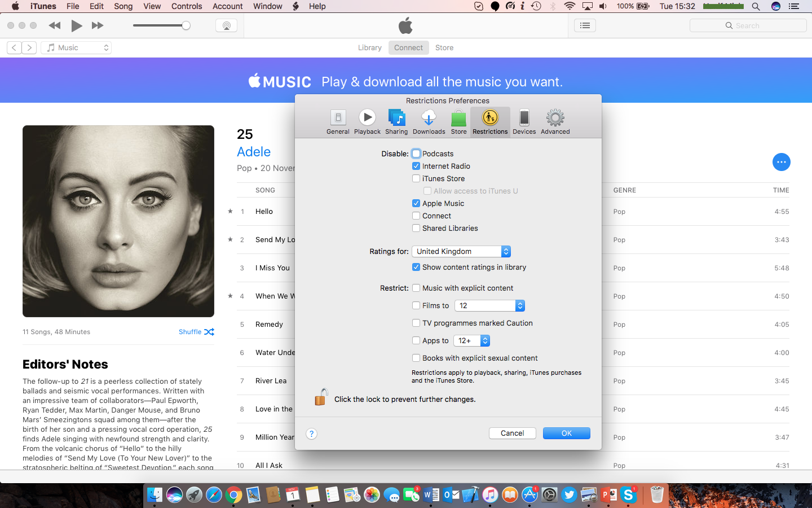Open iBooks from the dock

point(510,495)
